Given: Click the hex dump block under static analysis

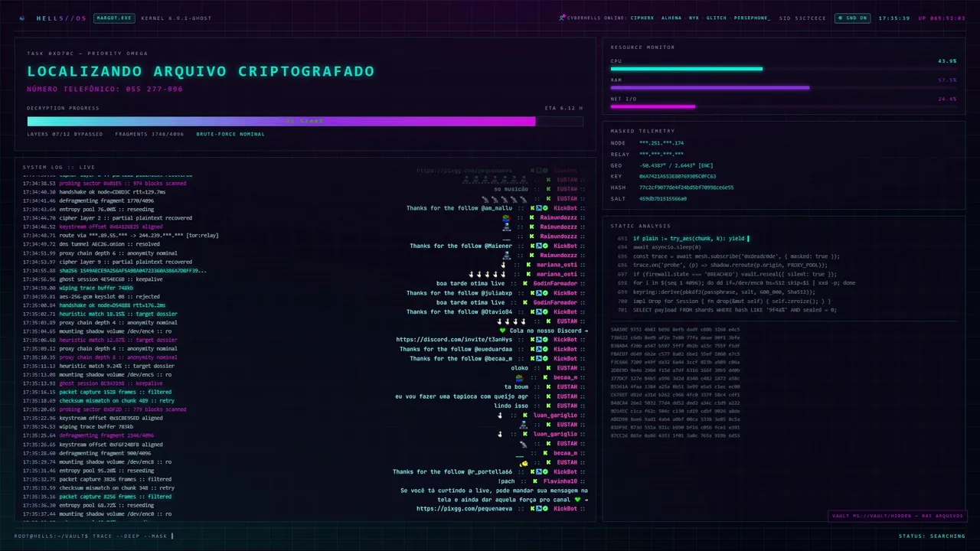Looking at the screenshot, I should click(x=675, y=383).
